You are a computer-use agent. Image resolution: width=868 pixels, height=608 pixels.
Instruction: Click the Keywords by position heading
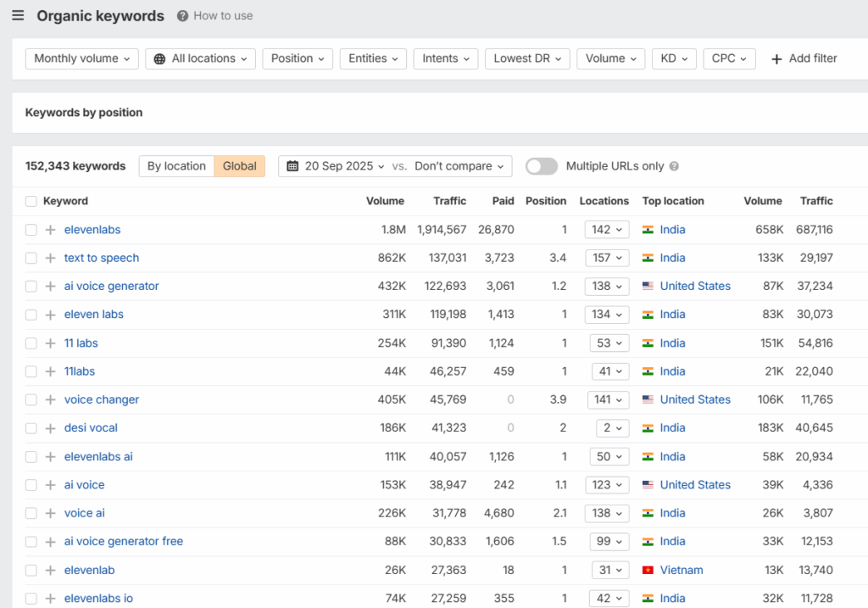click(84, 113)
